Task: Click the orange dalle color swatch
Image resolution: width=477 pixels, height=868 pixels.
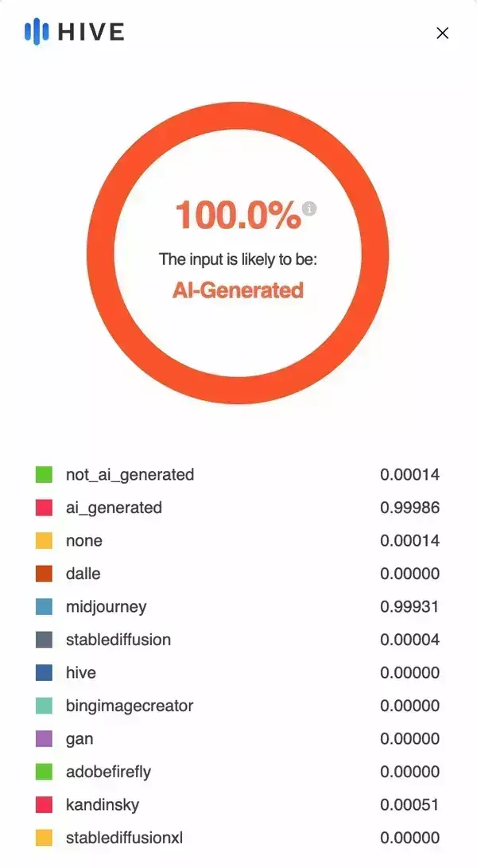Action: (x=44, y=574)
